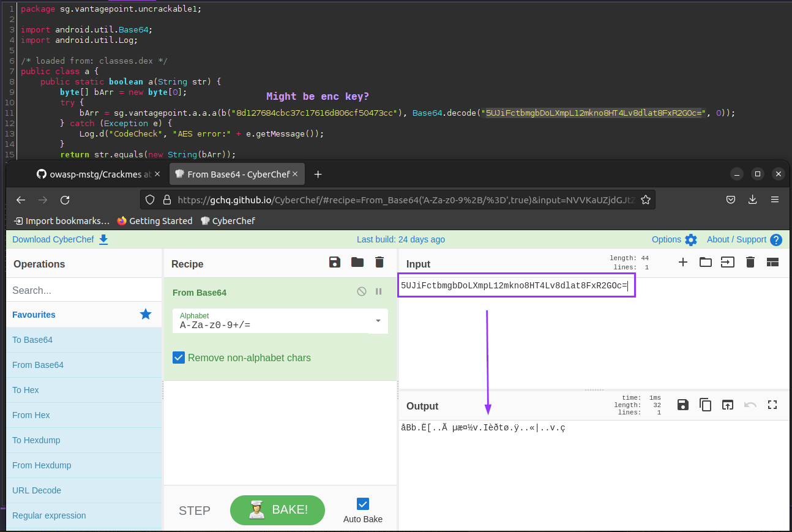Expand the Favourites category

coord(84,314)
